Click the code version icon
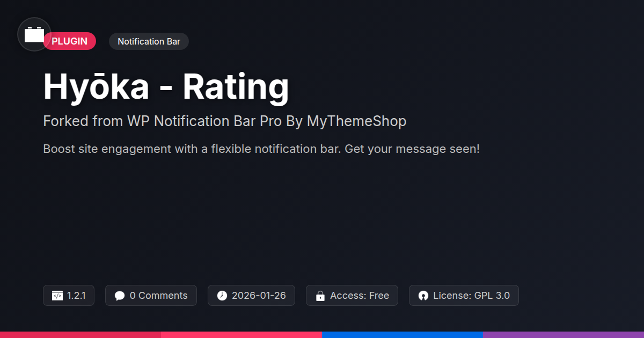Image resolution: width=644 pixels, height=338 pixels. coord(57,296)
